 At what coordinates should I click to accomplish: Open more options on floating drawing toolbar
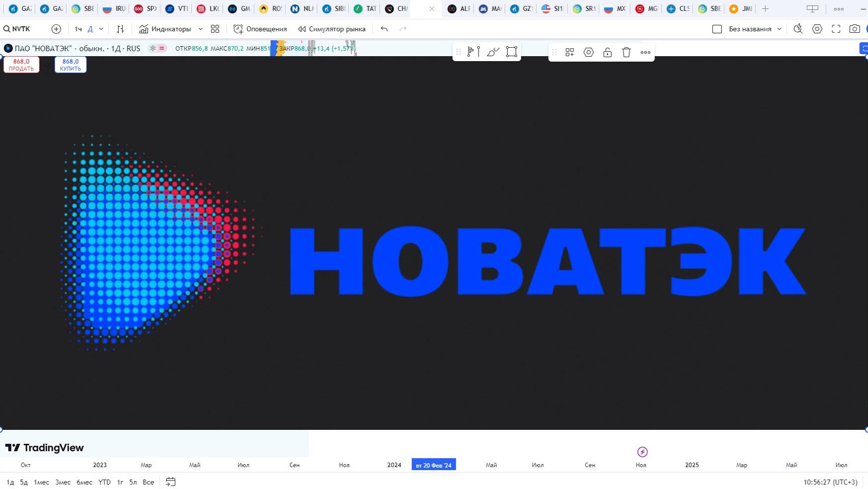645,52
